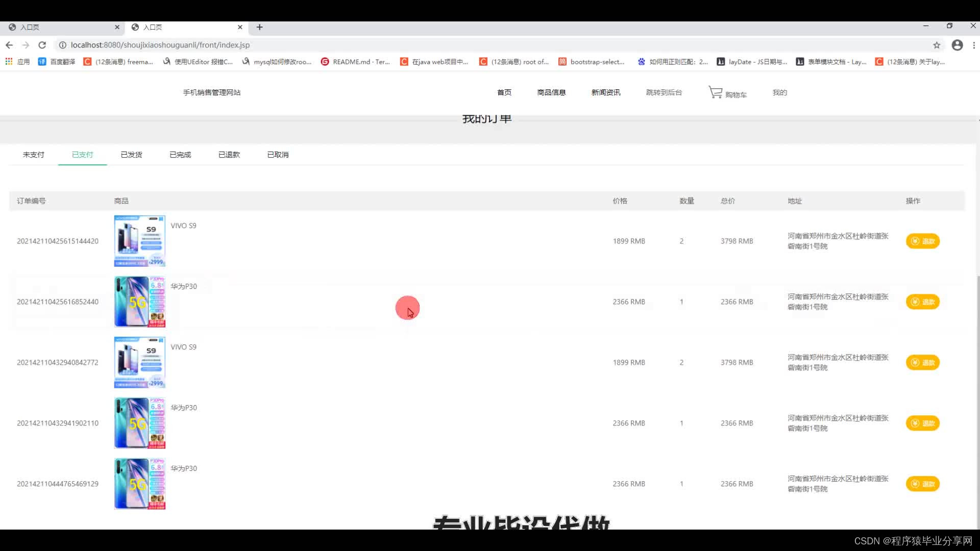The image size is (980, 551).
Task: Bookmark the page with the star icon
Action: (937, 45)
